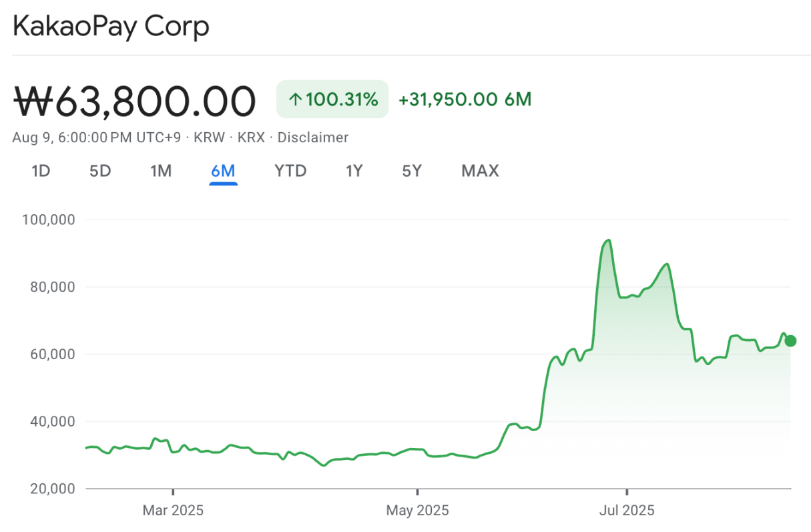Click the active 6M tab
The image size is (811, 532).
tap(223, 171)
